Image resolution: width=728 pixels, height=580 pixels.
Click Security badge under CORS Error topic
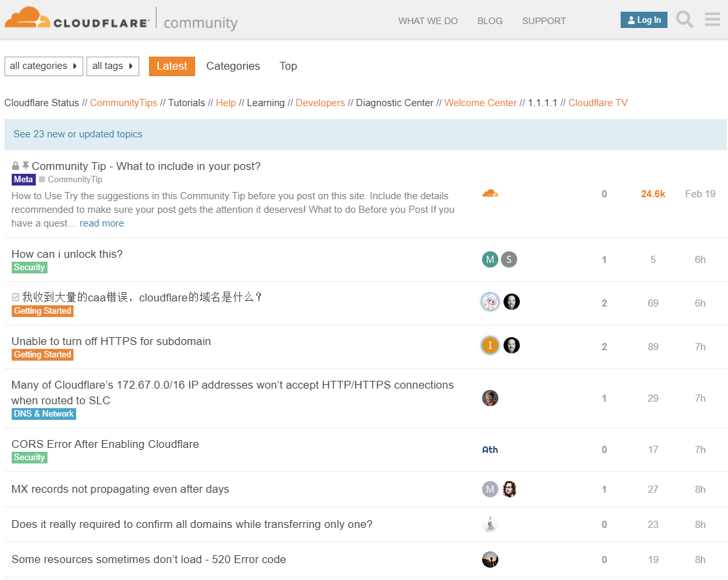[x=29, y=458]
